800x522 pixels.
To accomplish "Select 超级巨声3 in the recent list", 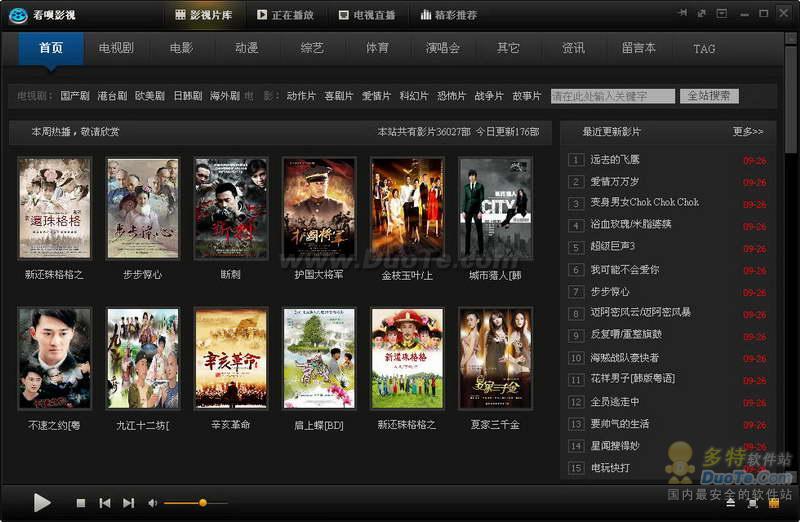I will tap(613, 246).
